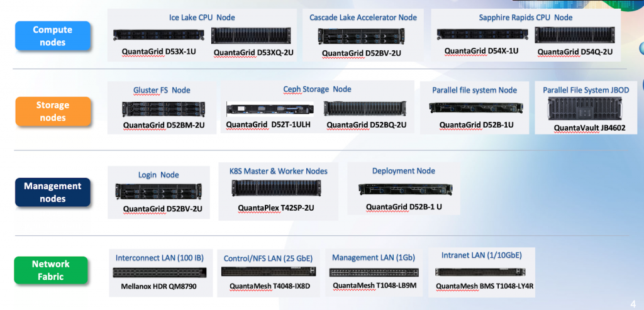This screenshot has width=644, height=310.
Task: Click the QuantaGrid D54X-1U caption
Action: (x=481, y=51)
